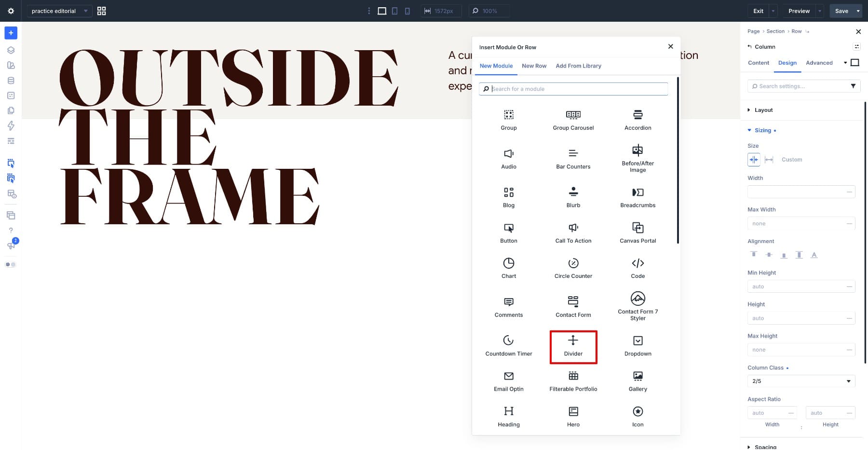The height and width of the screenshot is (450, 868).
Task: Insert the Dropdown module
Action: pyautogui.click(x=637, y=346)
